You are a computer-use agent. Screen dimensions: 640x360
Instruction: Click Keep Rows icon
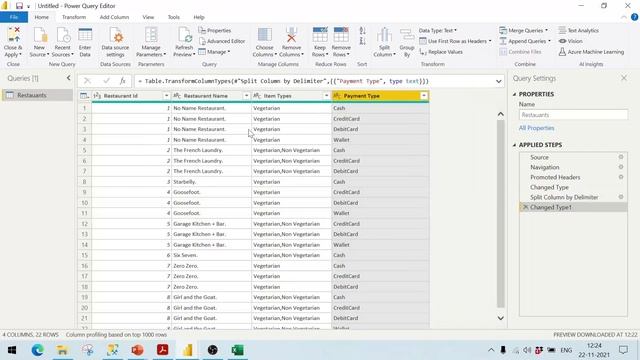[x=320, y=35]
